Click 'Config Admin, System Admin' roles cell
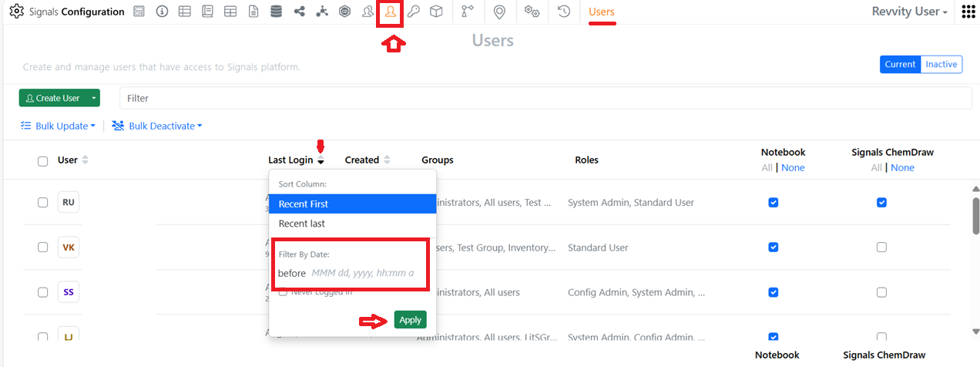Screen dimensions: 980x367 point(636,292)
